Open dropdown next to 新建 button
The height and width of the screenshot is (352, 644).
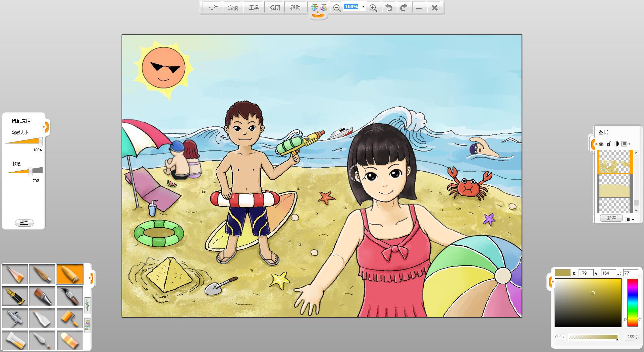click(630, 219)
